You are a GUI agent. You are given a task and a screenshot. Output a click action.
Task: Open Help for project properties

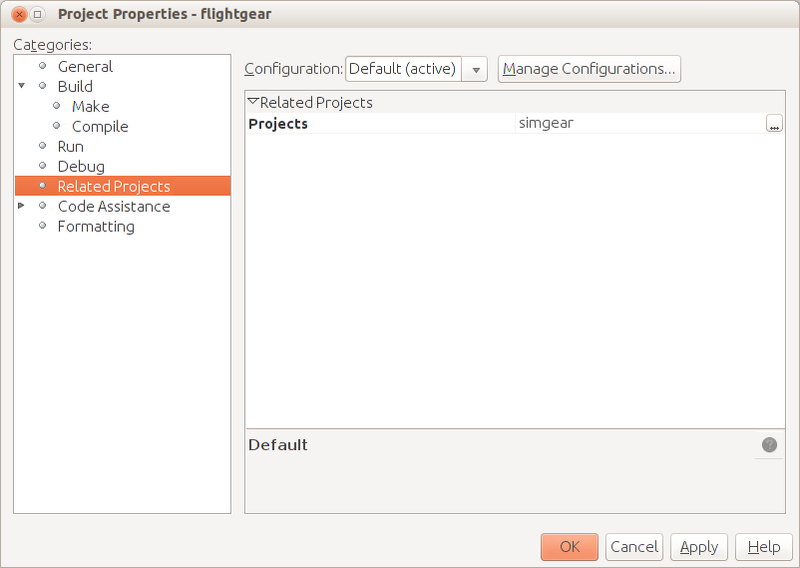click(x=764, y=547)
